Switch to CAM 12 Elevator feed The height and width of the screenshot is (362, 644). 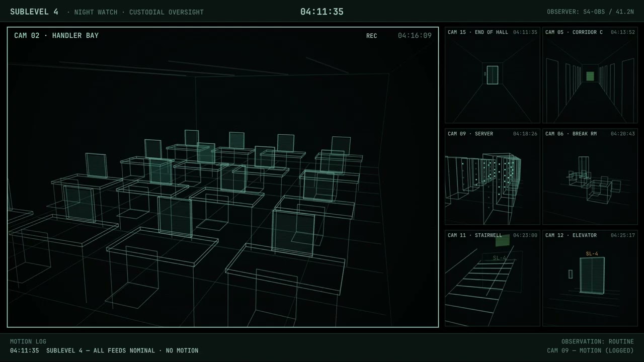590,278
